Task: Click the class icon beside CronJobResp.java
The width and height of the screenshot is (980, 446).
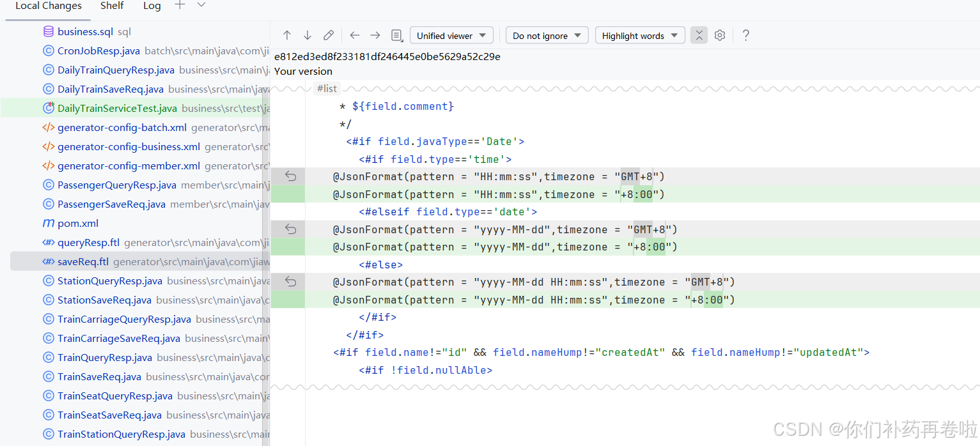Action: point(49,50)
